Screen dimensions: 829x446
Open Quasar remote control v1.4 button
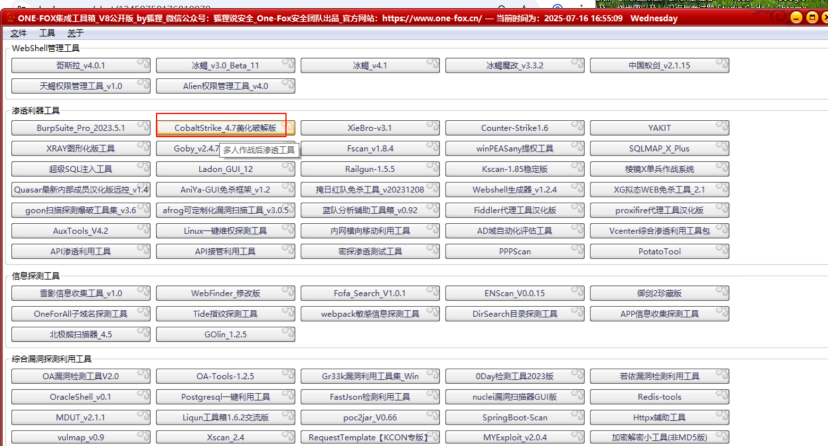click(81, 190)
